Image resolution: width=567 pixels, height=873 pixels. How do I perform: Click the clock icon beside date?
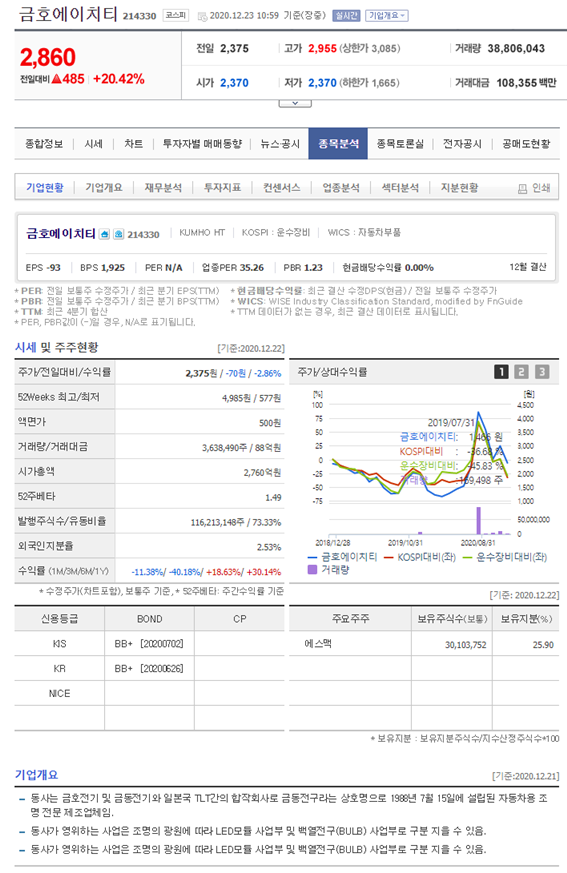(x=202, y=16)
